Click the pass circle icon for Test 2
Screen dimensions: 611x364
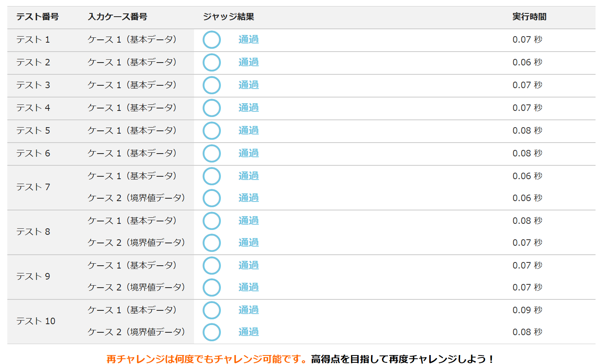coord(212,63)
